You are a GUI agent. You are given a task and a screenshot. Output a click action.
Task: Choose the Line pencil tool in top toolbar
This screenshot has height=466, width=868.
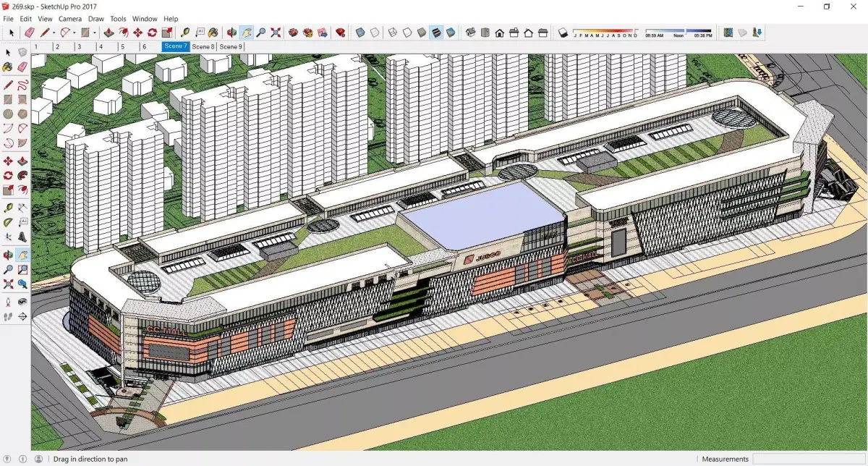[45, 33]
